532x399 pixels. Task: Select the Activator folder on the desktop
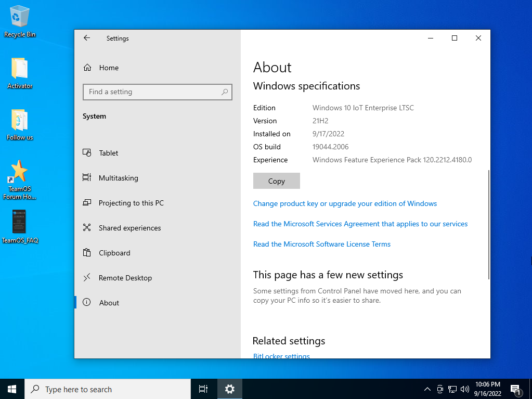click(x=20, y=73)
